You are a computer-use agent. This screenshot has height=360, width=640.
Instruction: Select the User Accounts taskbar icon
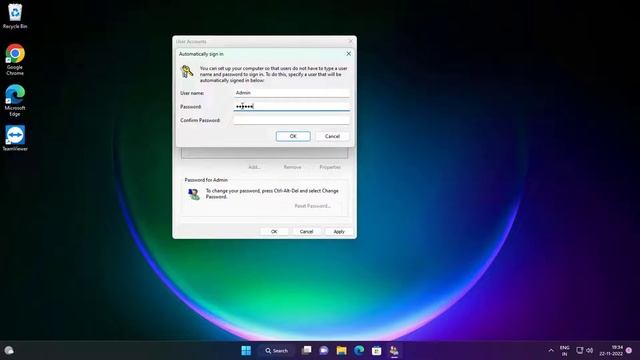pyautogui.click(x=394, y=351)
